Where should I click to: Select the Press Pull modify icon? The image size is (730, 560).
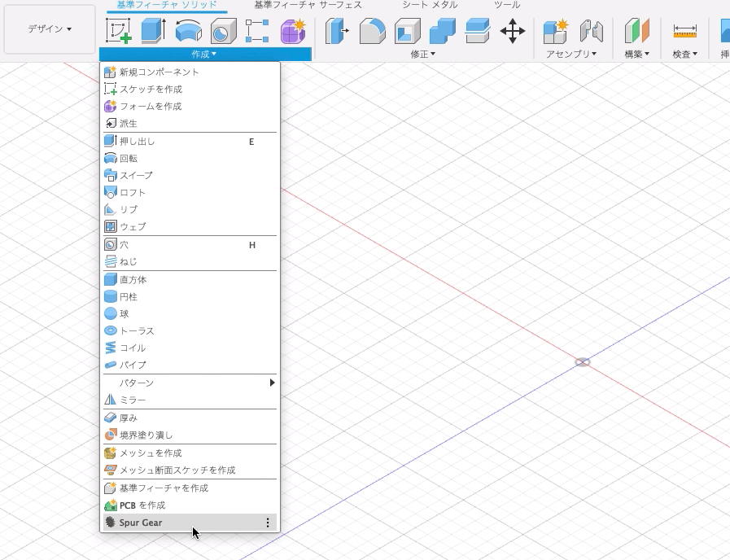[x=337, y=31]
